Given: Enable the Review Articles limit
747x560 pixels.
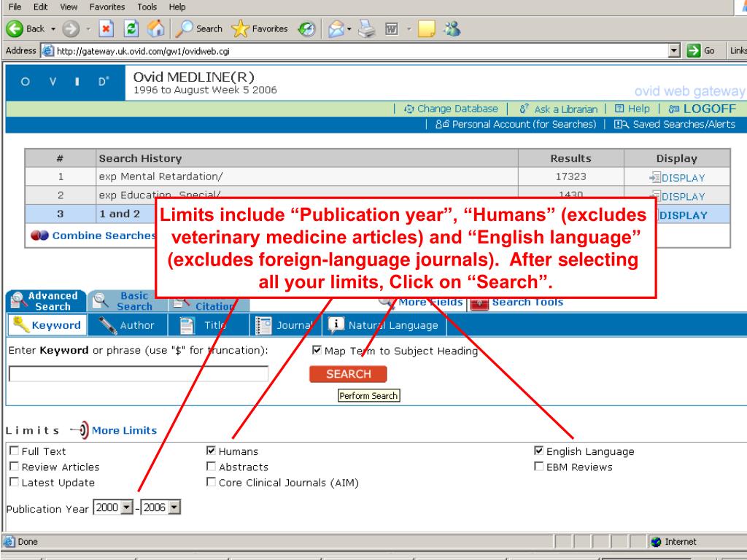Looking at the screenshot, I should tap(15, 466).
